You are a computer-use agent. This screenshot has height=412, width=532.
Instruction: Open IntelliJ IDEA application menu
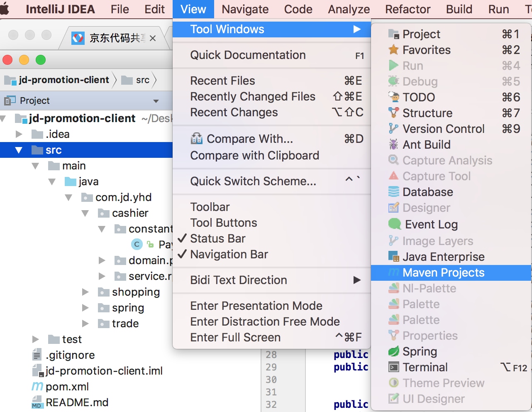60,9
